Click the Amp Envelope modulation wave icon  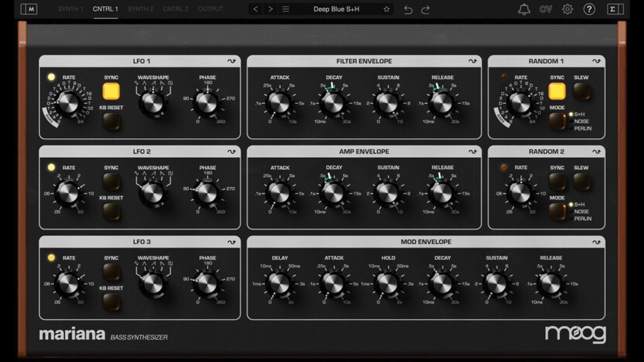(472, 151)
